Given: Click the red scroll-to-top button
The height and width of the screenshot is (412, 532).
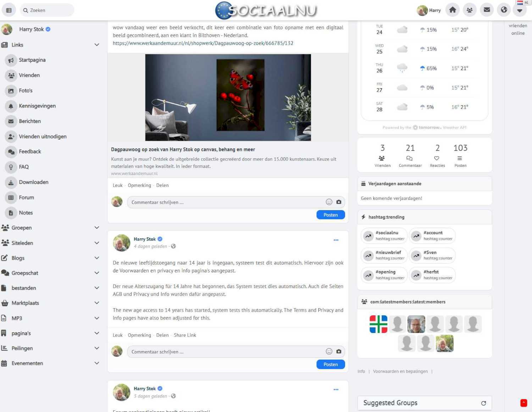Looking at the screenshot, I should (x=523, y=403).
